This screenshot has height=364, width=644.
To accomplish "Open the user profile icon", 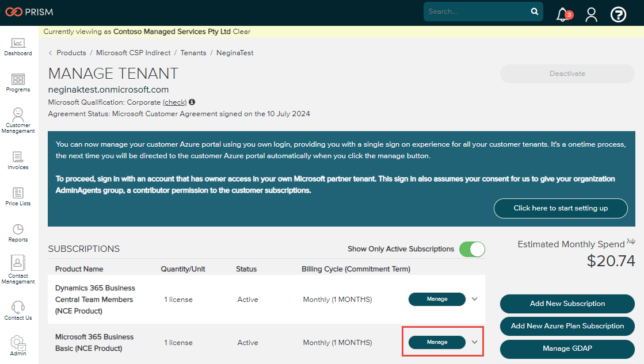I will [x=592, y=15].
